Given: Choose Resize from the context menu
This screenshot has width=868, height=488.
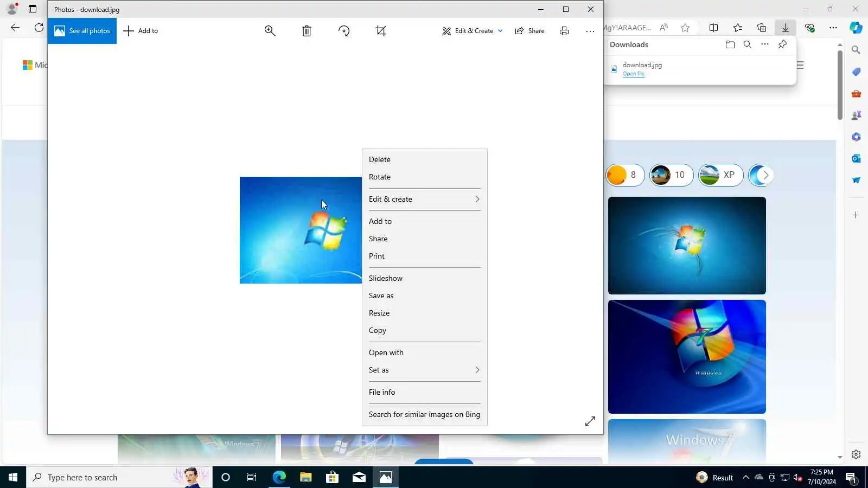Looking at the screenshot, I should pos(424,313).
